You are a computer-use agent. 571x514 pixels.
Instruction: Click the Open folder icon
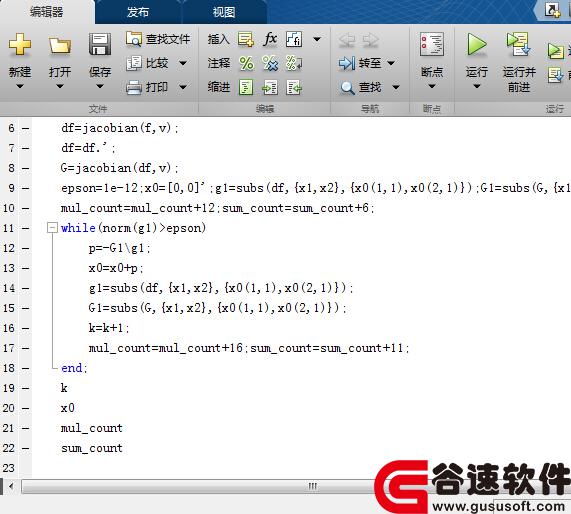tap(60, 45)
